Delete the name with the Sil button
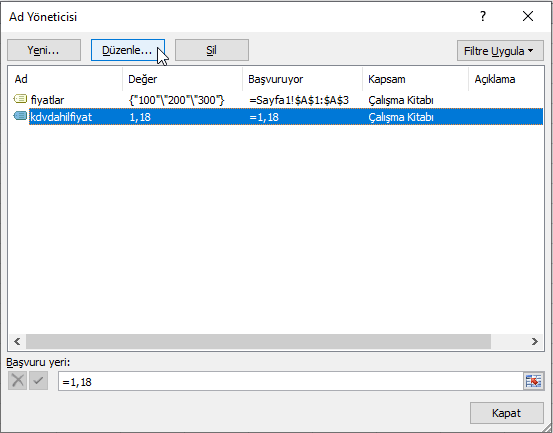 [212, 50]
